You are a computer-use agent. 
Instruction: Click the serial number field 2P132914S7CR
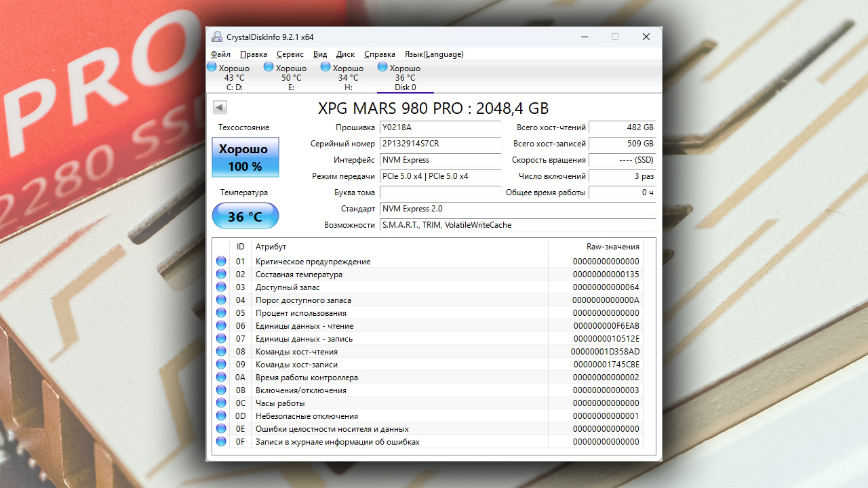click(440, 144)
